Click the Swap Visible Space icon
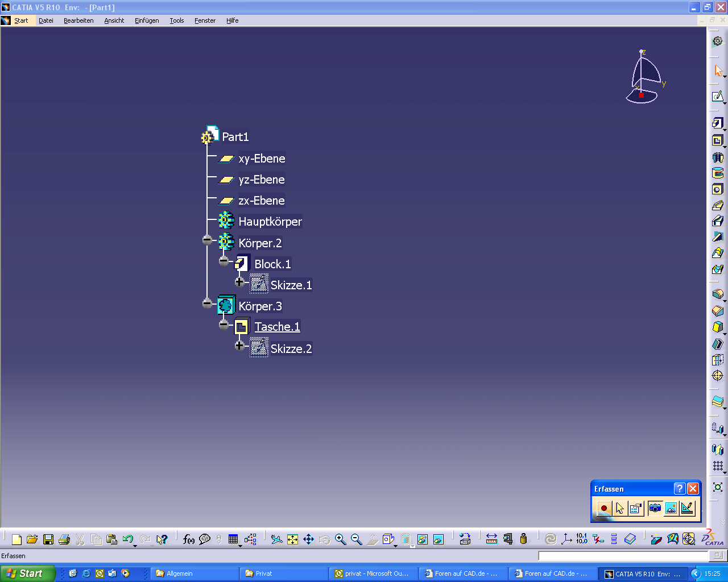Viewport: 728px width, 582px height. 439,539
